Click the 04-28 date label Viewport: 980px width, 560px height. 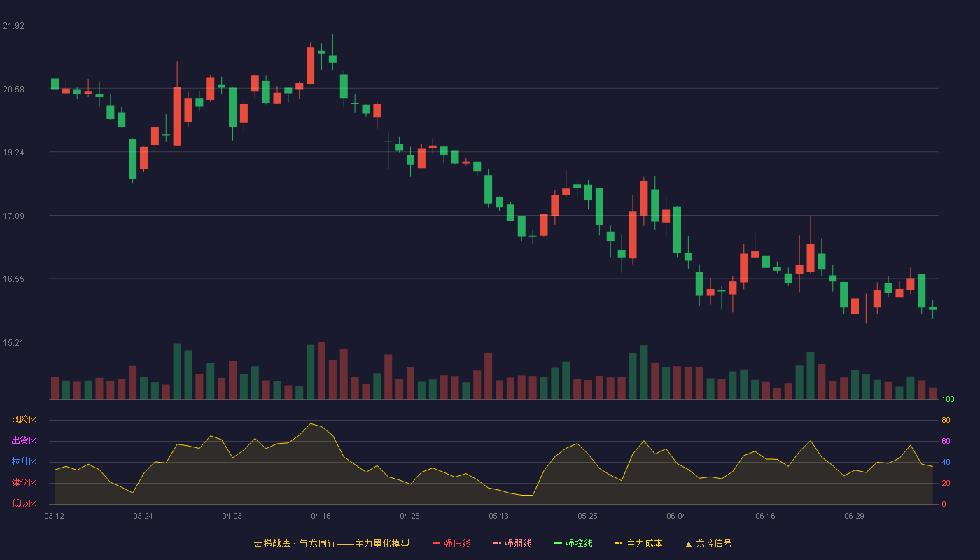coord(409,516)
